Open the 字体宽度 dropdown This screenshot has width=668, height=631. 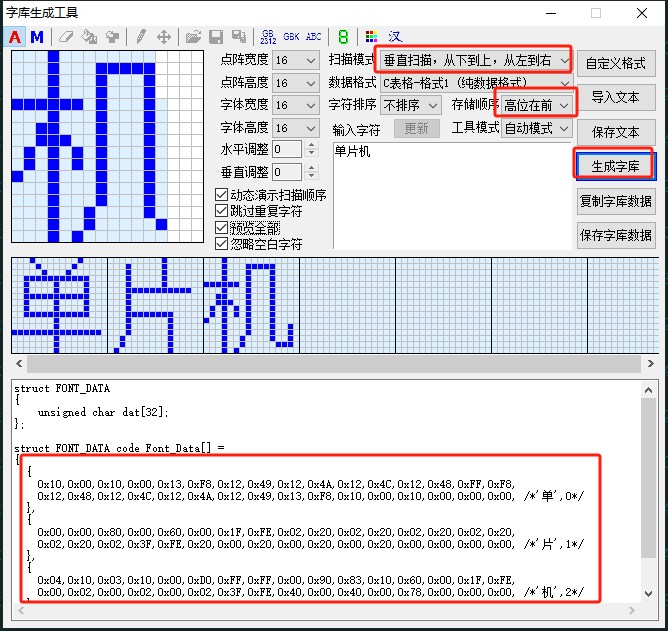[x=296, y=105]
